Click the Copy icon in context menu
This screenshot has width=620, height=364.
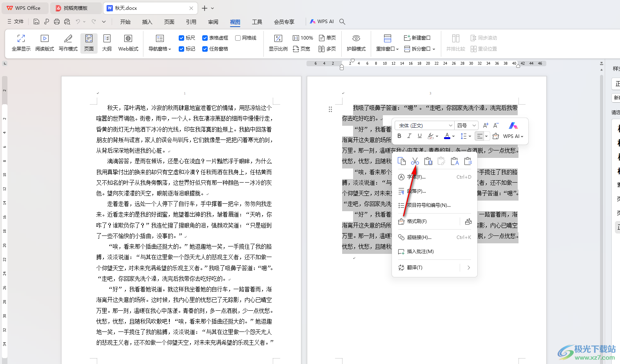click(401, 161)
